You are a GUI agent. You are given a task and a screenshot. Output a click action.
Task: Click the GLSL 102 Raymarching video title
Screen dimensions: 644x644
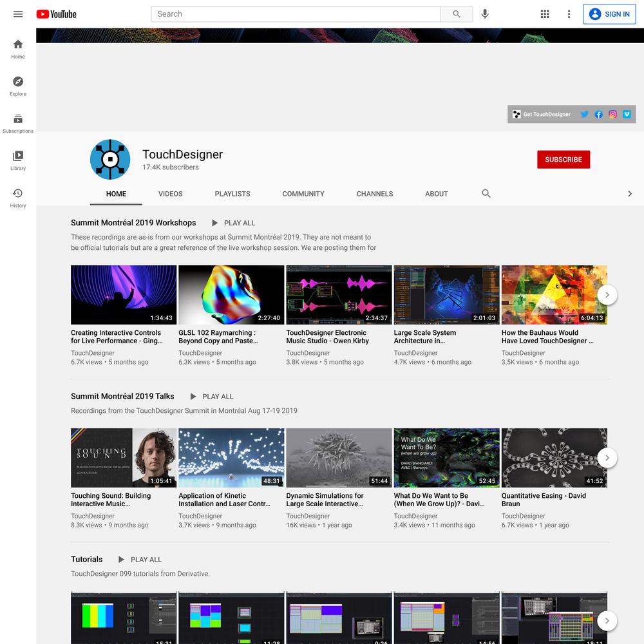coord(218,337)
